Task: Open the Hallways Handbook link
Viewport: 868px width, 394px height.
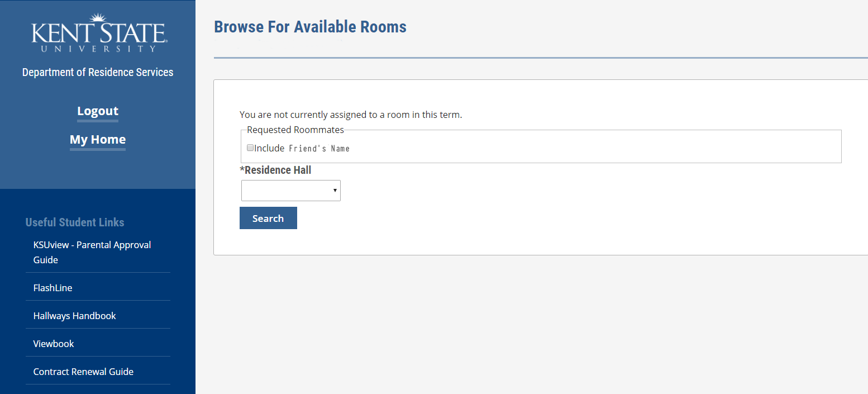Action: [75, 316]
